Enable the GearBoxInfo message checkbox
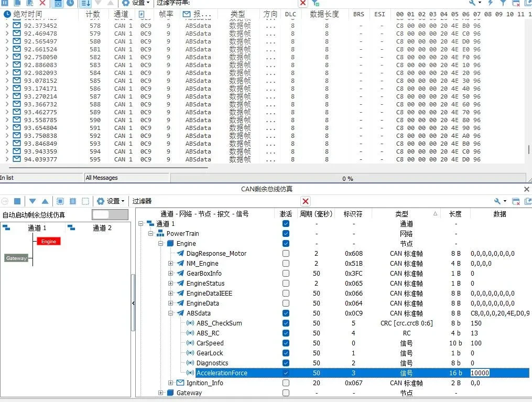532x402 pixels. tap(286, 274)
